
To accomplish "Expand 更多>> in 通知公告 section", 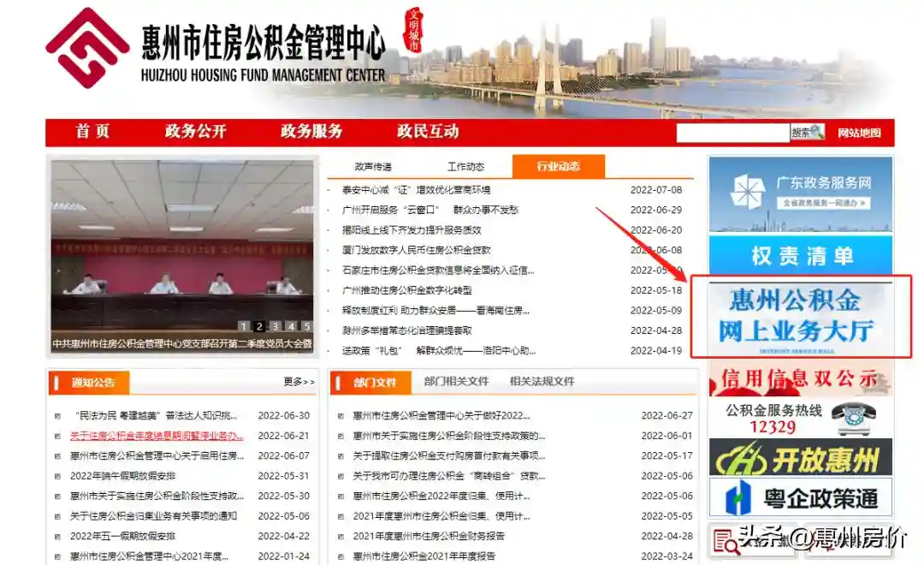I will [x=299, y=382].
